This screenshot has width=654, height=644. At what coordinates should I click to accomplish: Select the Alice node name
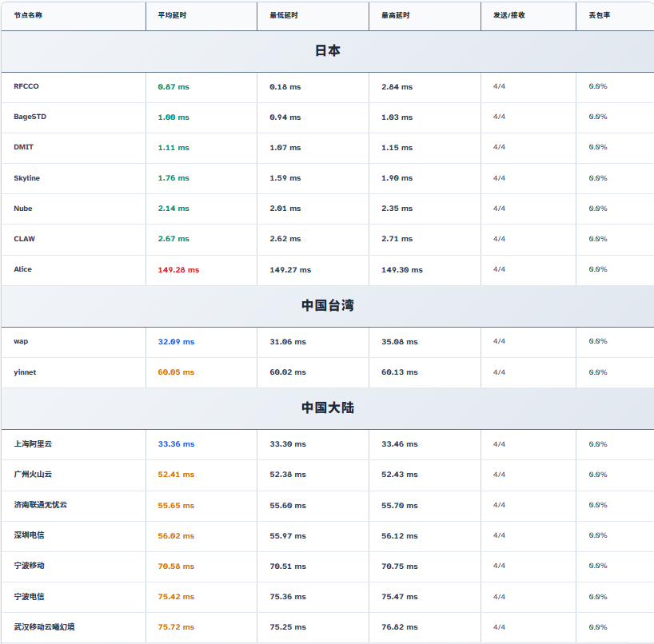[23, 269]
